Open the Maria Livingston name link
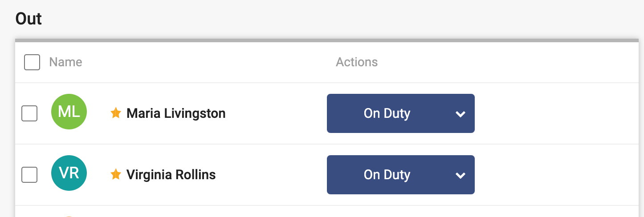 click(176, 113)
